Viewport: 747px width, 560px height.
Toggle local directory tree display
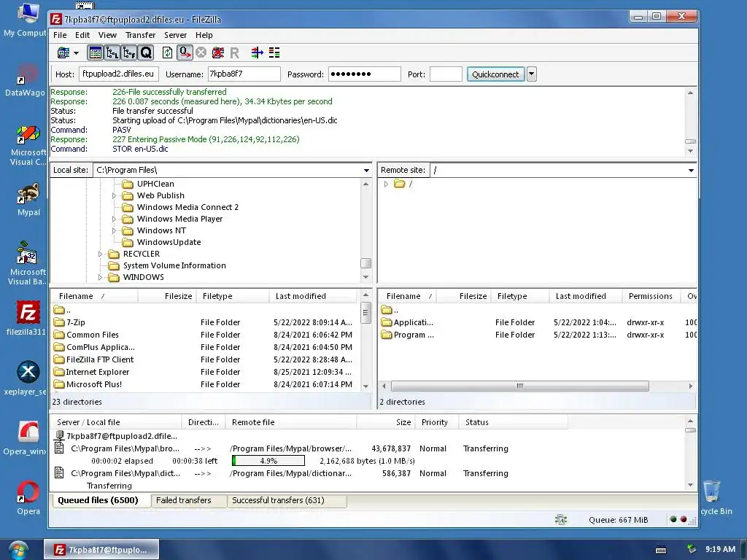(112, 52)
